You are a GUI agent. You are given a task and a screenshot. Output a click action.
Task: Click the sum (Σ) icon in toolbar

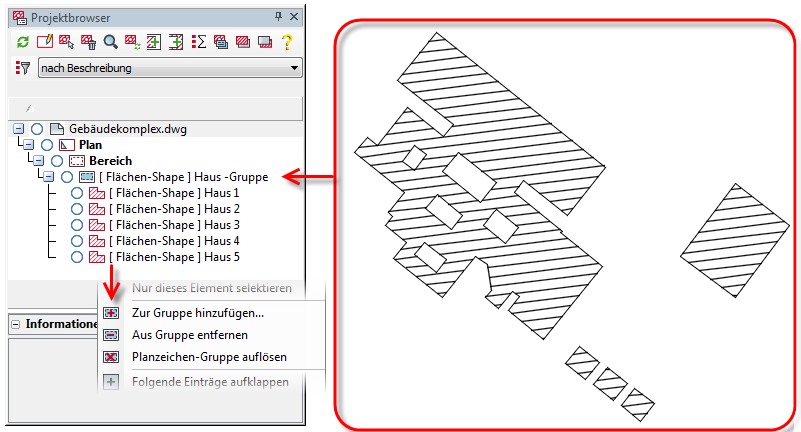pos(198,42)
